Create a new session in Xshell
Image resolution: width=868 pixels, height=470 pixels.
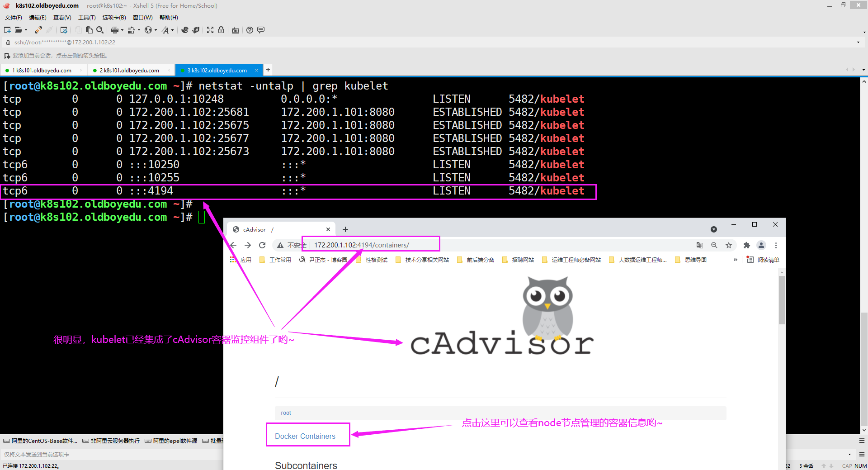(6, 30)
